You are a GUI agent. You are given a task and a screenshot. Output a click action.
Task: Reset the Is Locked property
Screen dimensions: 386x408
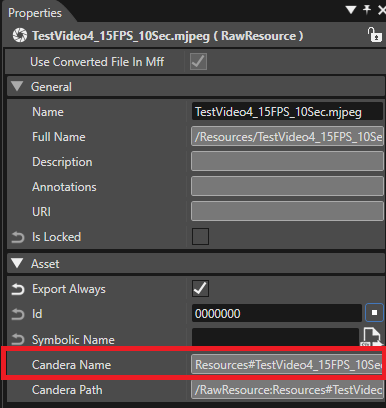(18, 237)
